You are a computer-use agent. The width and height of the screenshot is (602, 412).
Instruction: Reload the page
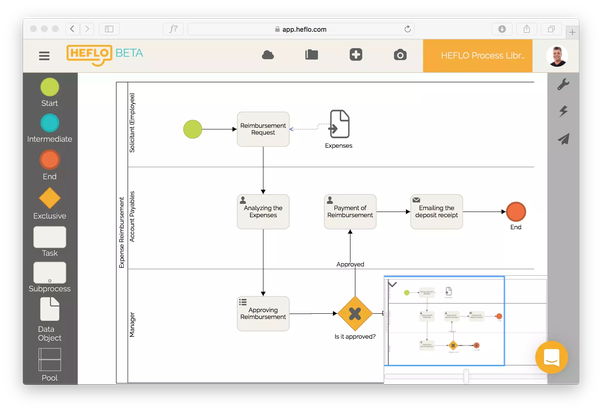407,29
